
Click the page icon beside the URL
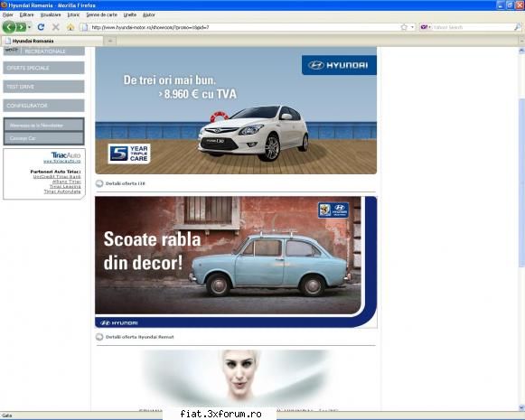pyautogui.click(x=85, y=27)
